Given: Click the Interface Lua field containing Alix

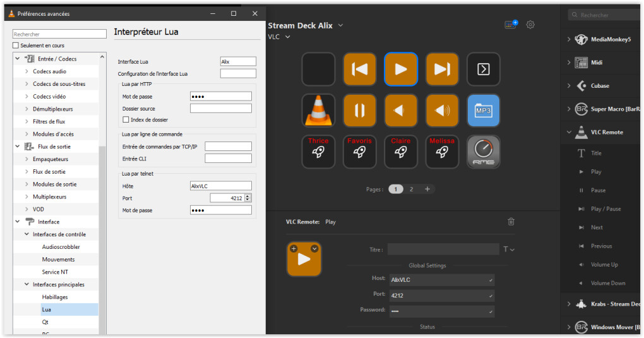Looking at the screenshot, I should point(238,61).
